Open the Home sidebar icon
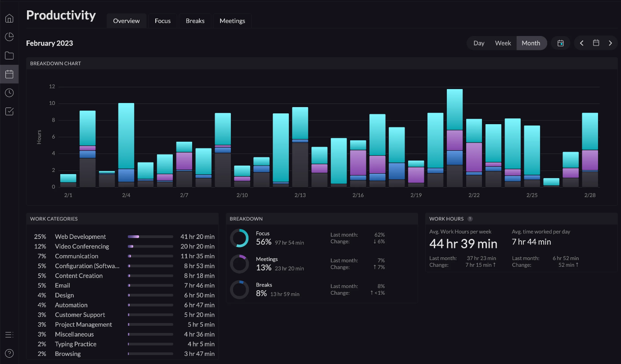The image size is (621, 364). (x=9, y=18)
